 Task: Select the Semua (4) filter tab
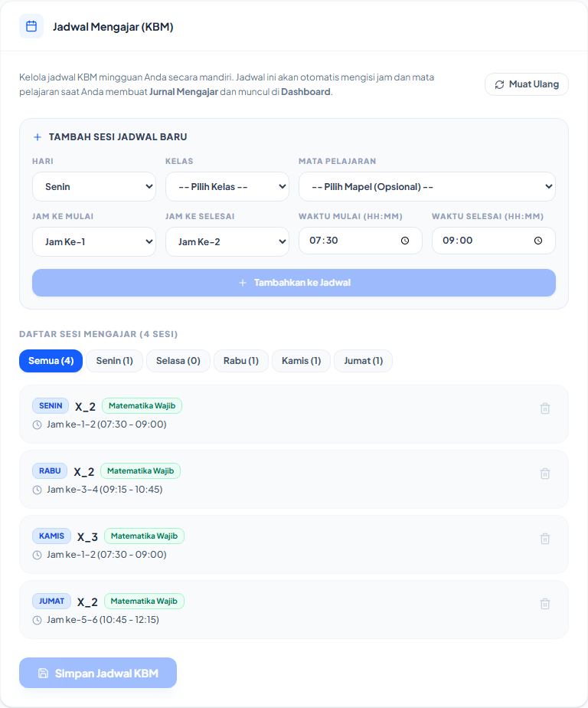51,361
